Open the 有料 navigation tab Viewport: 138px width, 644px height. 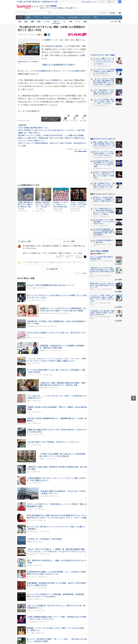click(x=95, y=17)
